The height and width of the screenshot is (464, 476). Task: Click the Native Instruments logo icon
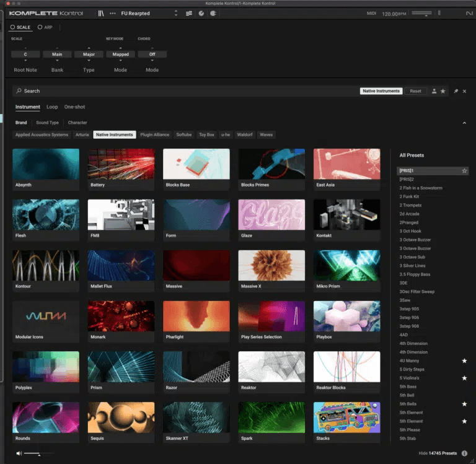469,14
